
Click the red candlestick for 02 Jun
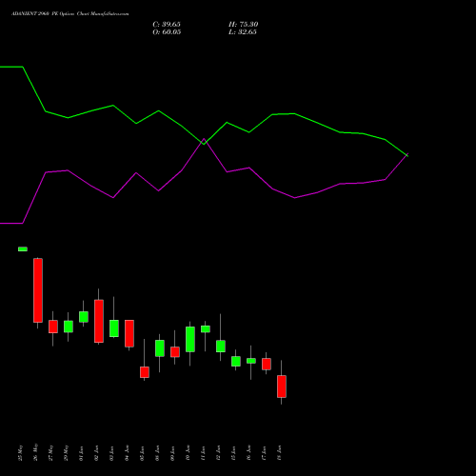pyautogui.click(x=99, y=321)
